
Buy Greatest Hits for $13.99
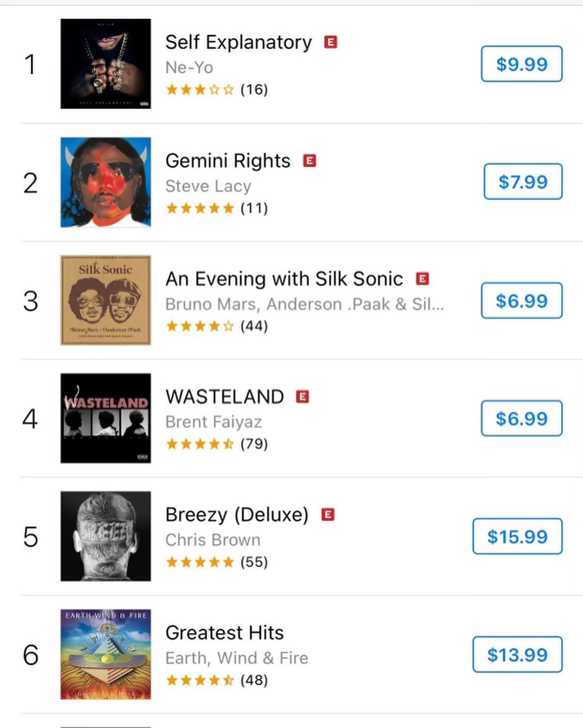517,655
